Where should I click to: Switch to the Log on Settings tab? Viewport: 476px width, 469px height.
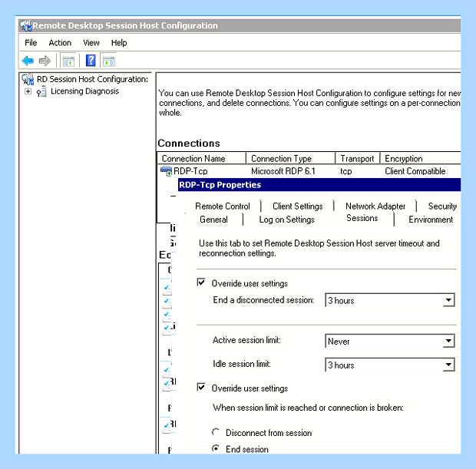tap(286, 220)
